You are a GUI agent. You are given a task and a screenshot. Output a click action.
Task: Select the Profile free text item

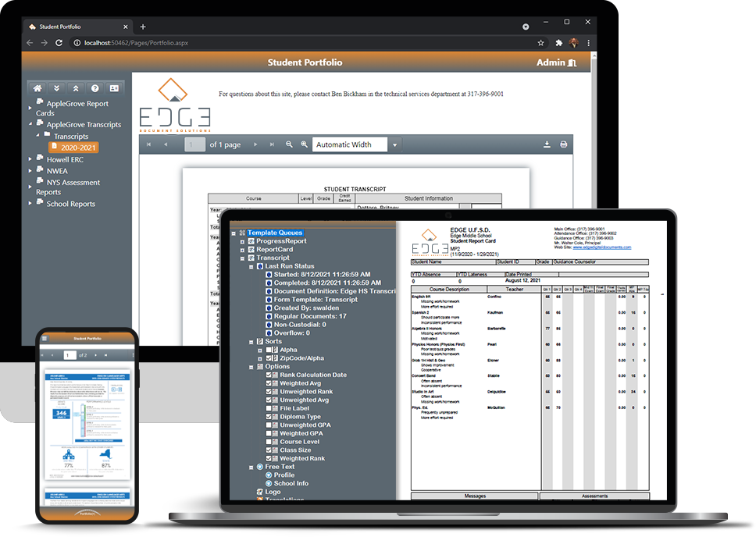pos(284,475)
